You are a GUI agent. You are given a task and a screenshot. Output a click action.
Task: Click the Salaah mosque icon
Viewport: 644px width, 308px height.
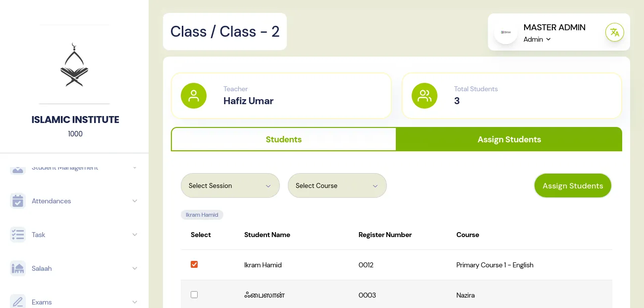(x=18, y=268)
